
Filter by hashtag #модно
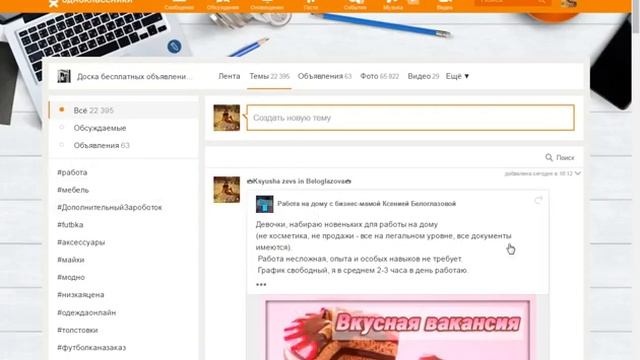[x=71, y=277]
